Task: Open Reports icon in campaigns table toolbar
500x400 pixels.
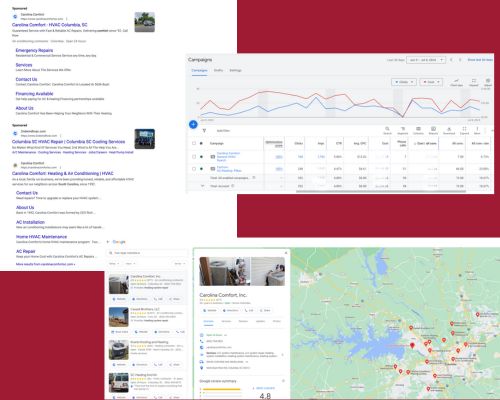Action: click(433, 130)
